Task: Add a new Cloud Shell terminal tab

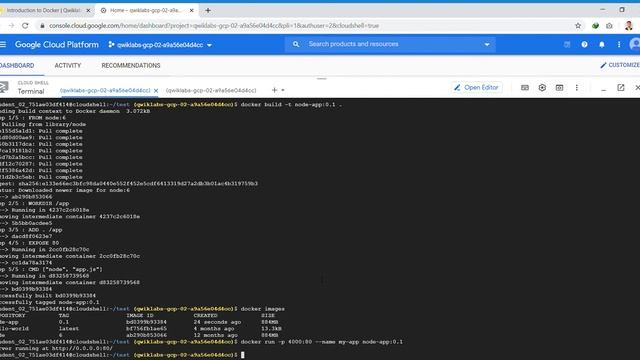Action: 274,90
